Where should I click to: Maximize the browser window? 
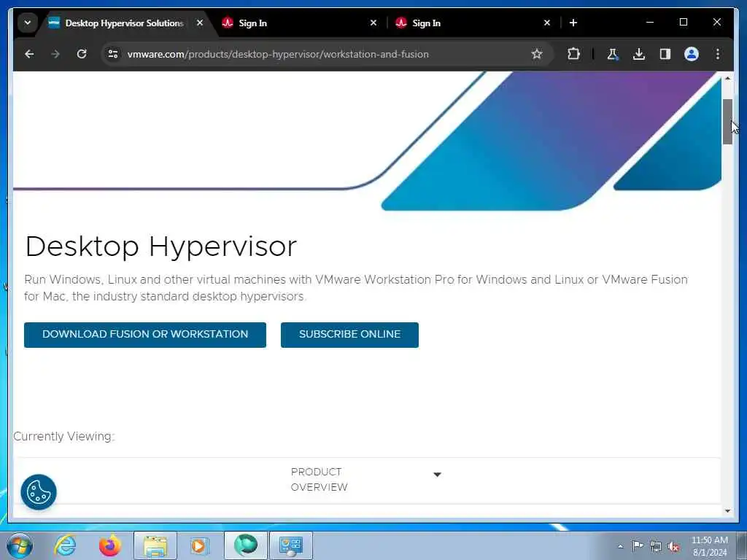[x=683, y=22]
